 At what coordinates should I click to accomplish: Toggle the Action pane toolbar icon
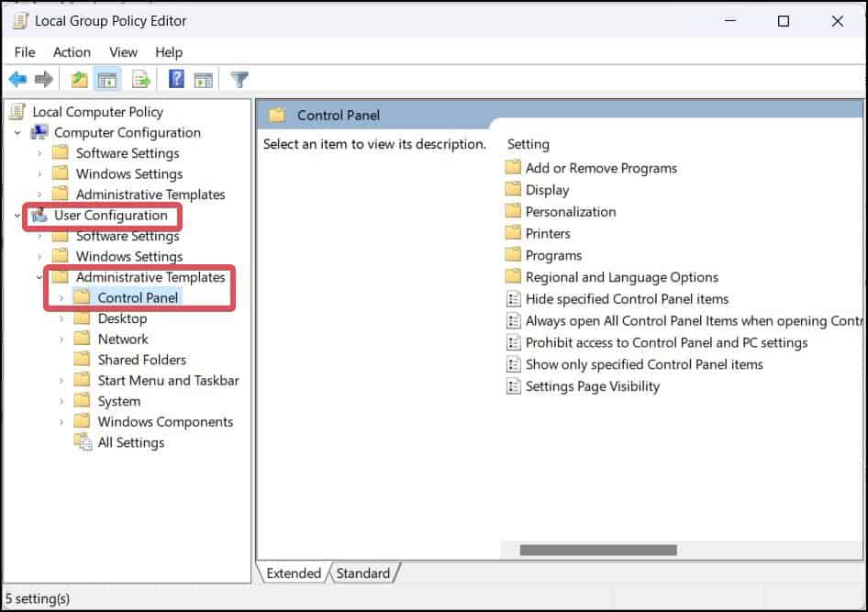tap(203, 80)
